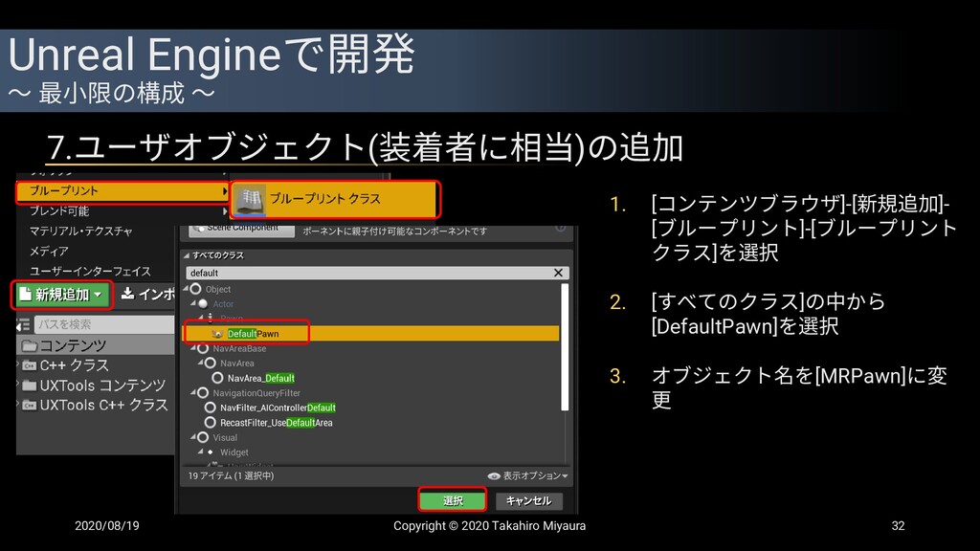Screen dimensions: 980x551
Task: Expand the C++ クラス folder arrow
Action: click(18, 364)
